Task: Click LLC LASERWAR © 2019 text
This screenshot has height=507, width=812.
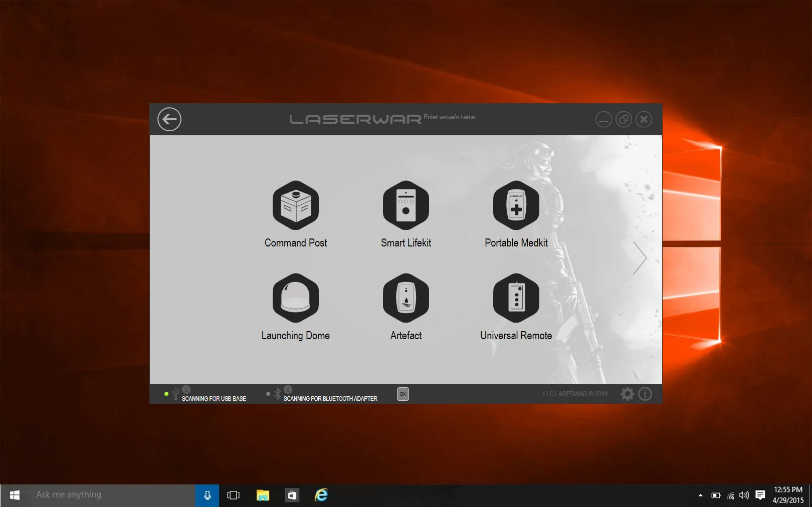Action: 575,394
